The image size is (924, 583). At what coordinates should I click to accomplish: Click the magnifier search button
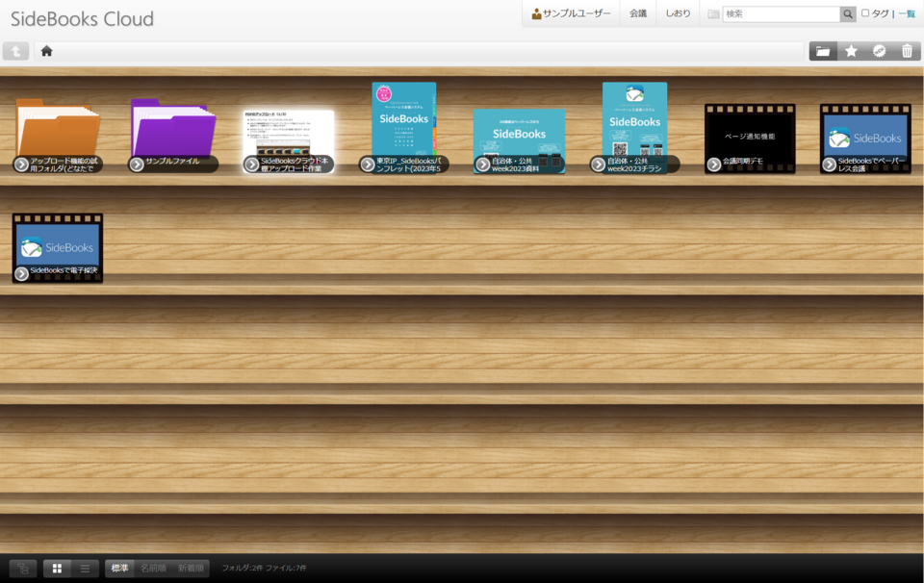[x=847, y=13]
